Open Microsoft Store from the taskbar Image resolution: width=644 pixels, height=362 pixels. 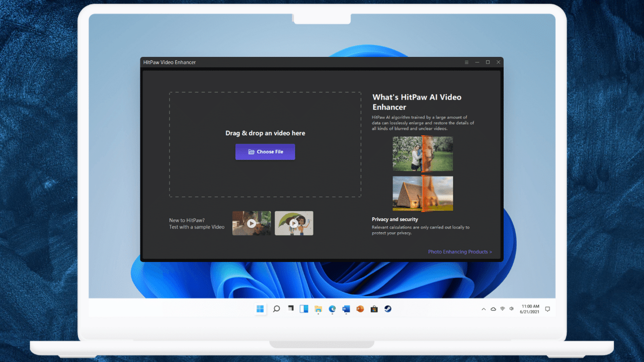pos(374,309)
